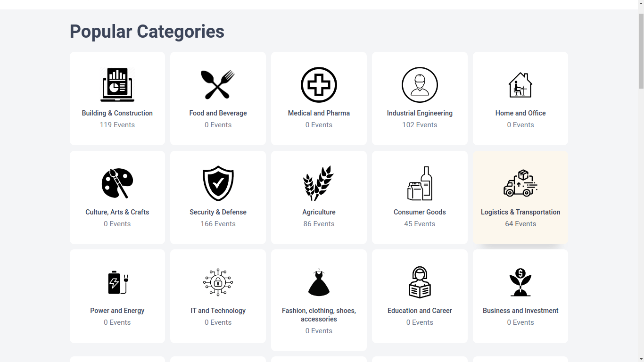Click the Security & Defense shield icon
The height and width of the screenshot is (362, 644).
coord(218,183)
